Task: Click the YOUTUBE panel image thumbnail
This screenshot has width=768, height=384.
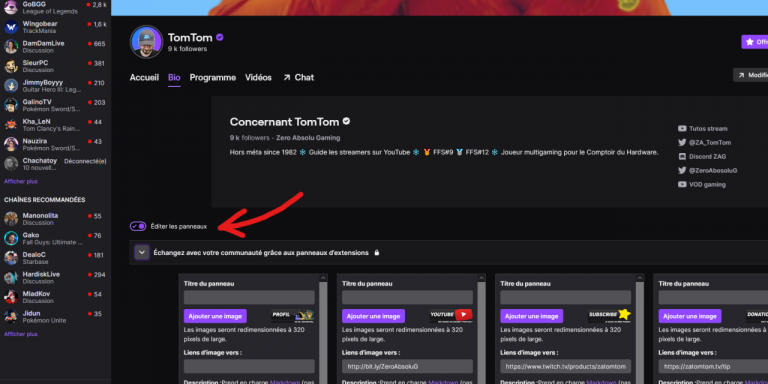Action: [451, 316]
